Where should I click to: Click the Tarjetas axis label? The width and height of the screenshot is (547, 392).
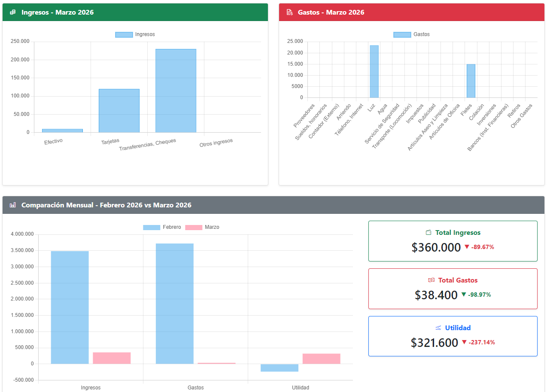click(x=110, y=141)
